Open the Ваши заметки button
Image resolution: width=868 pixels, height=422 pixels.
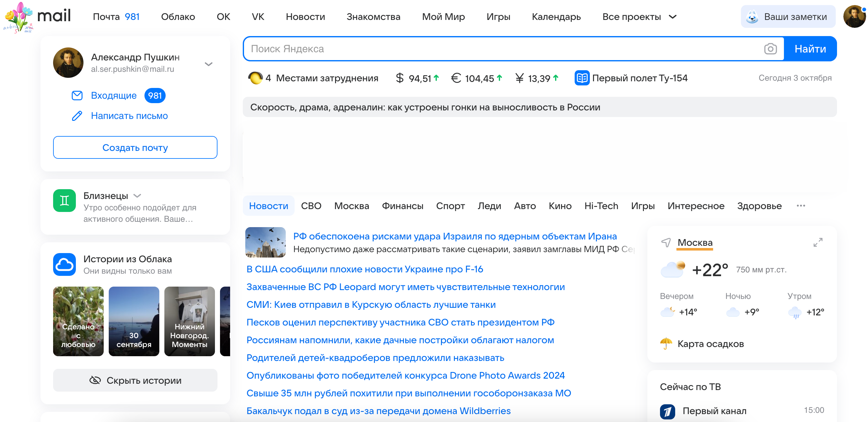coord(788,16)
